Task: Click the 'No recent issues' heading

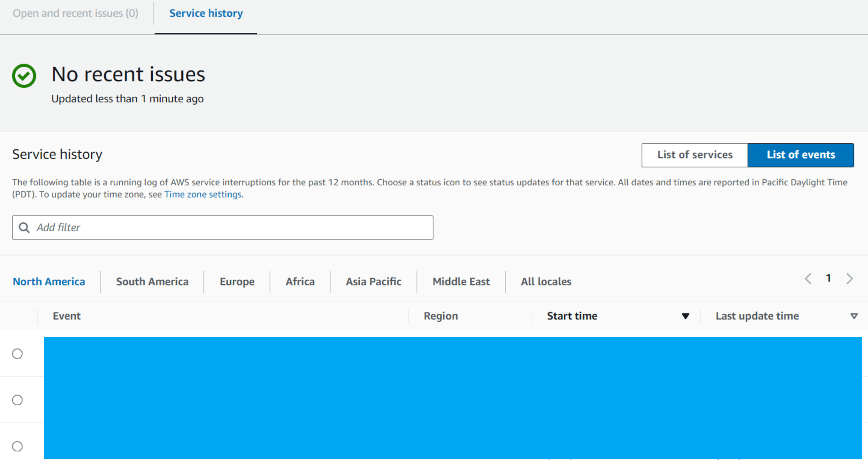Action: 128,74
